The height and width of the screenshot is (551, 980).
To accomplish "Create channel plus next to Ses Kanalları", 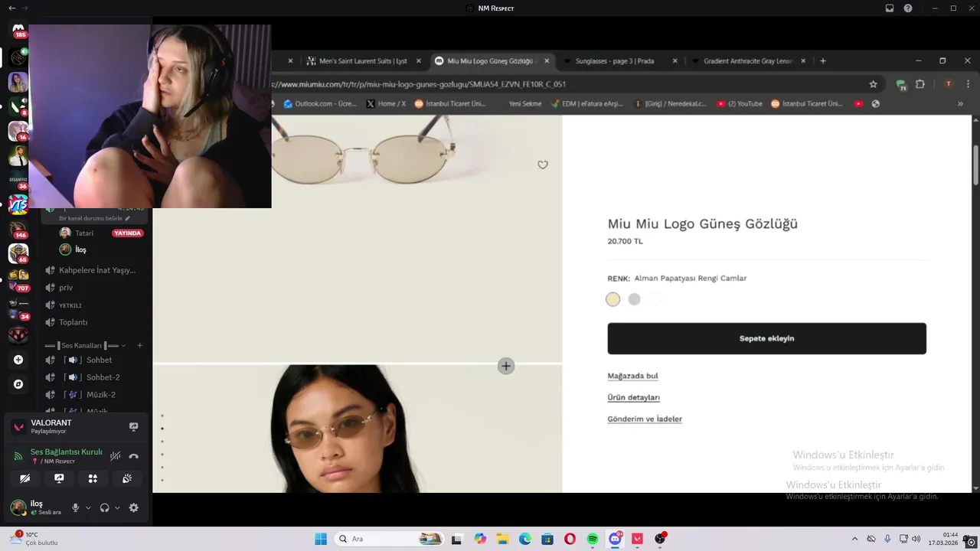I will pos(139,345).
